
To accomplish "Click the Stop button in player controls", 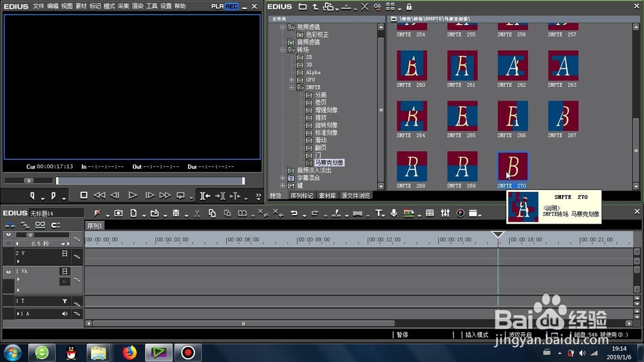I will (83, 196).
